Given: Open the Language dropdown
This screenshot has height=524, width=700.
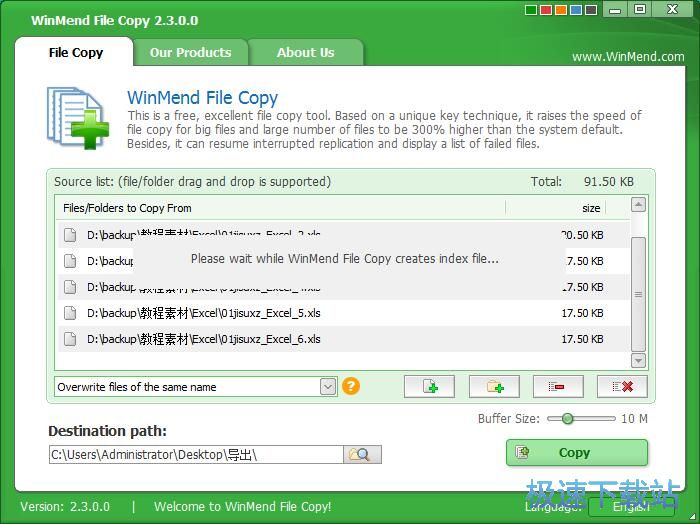Looking at the screenshot, I should point(631,507).
